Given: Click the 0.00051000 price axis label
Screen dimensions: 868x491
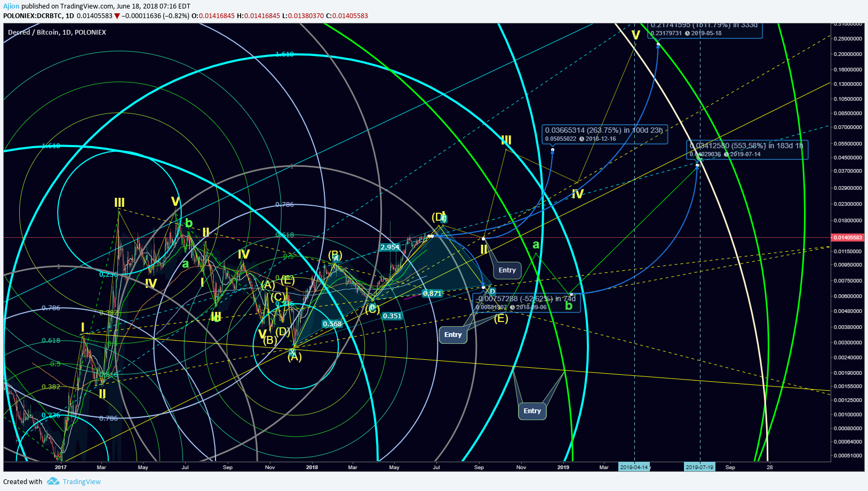Looking at the screenshot, I should tap(847, 456).
